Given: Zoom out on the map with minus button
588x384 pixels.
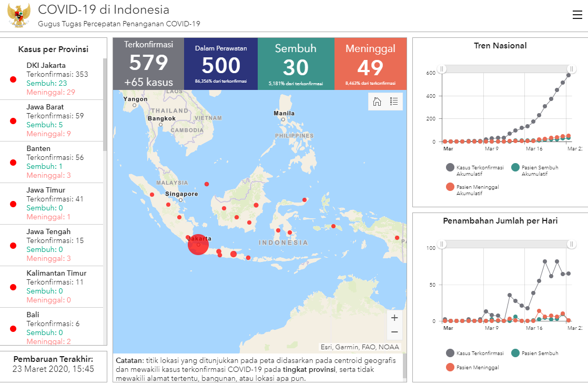Looking at the screenshot, I should coord(394,332).
